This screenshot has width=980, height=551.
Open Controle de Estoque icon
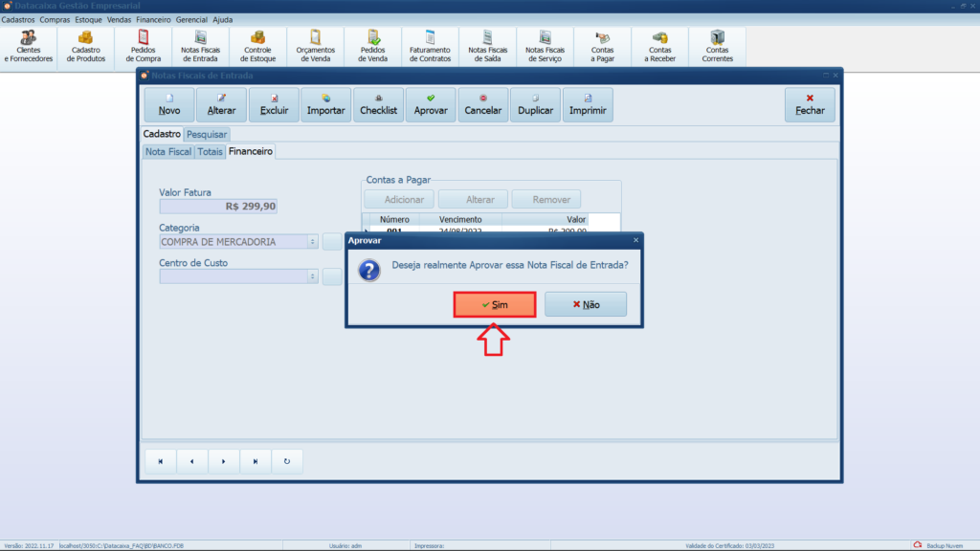(258, 46)
